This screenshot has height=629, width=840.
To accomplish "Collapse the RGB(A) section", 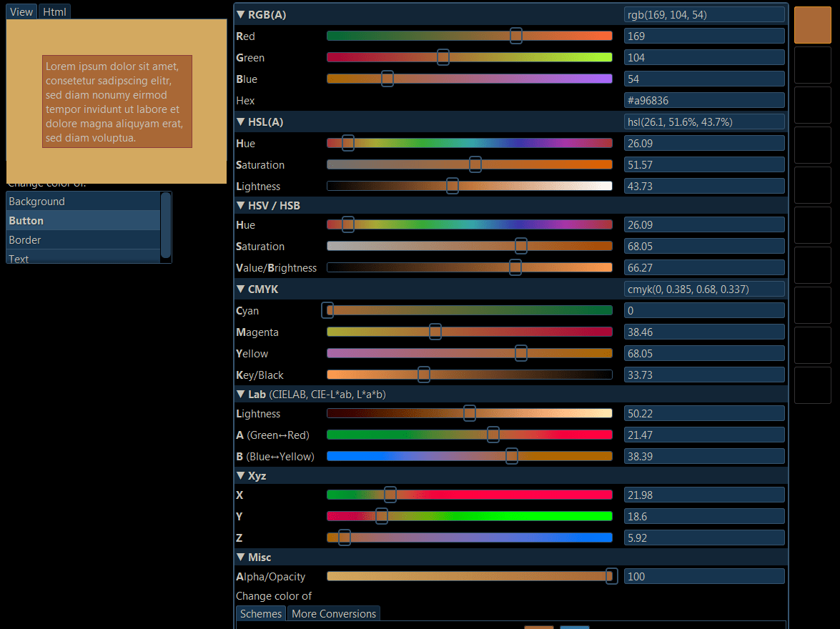I will pos(240,15).
